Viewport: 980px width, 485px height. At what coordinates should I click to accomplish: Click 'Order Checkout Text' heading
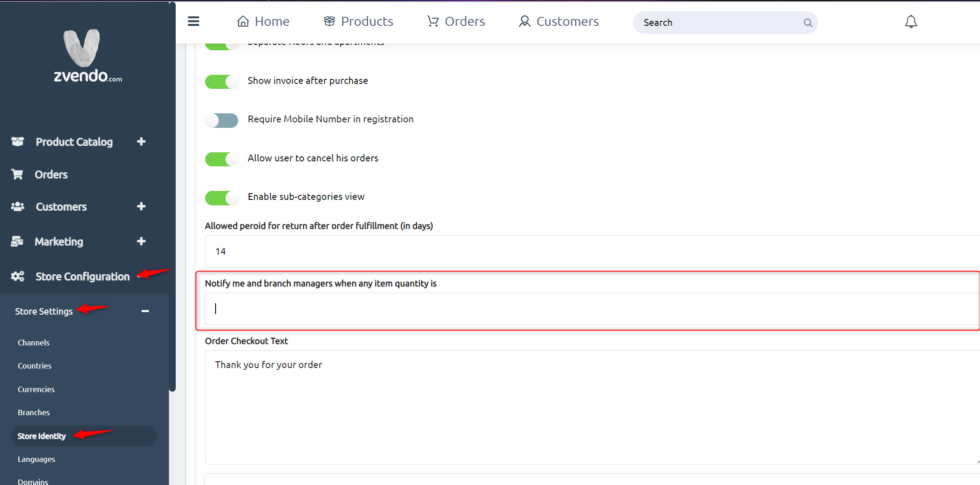coord(246,341)
